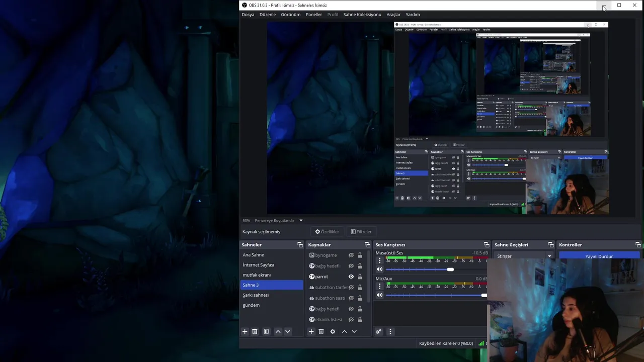The width and height of the screenshot is (644, 362).
Task: Undock the Sahne Geçişleri panel float icon
Action: tap(550, 245)
